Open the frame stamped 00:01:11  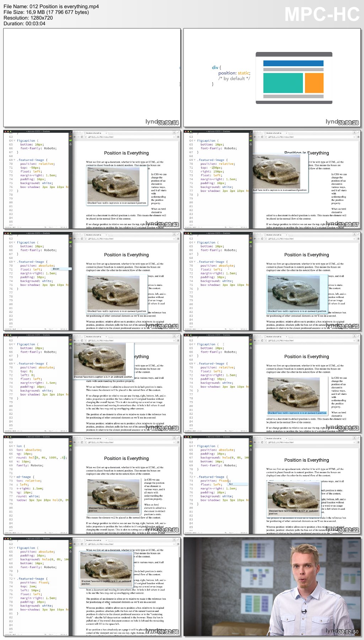pos(92,281)
